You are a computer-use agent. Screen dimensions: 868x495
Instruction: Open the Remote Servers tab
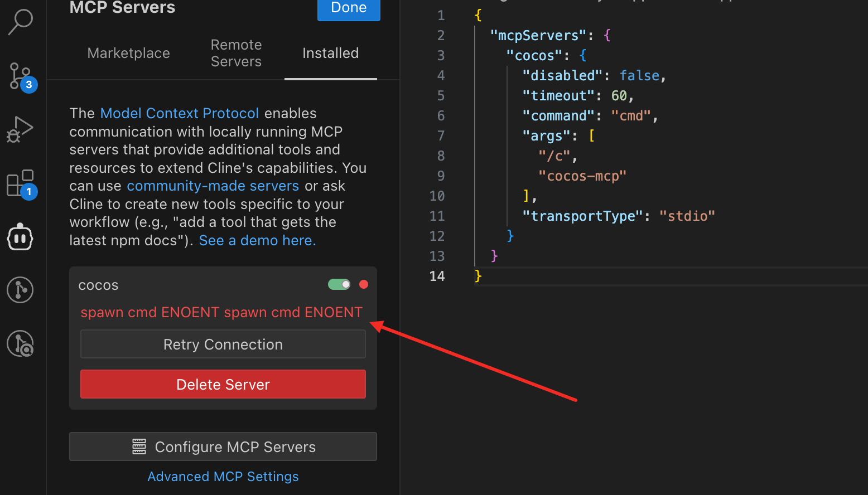[x=236, y=54]
